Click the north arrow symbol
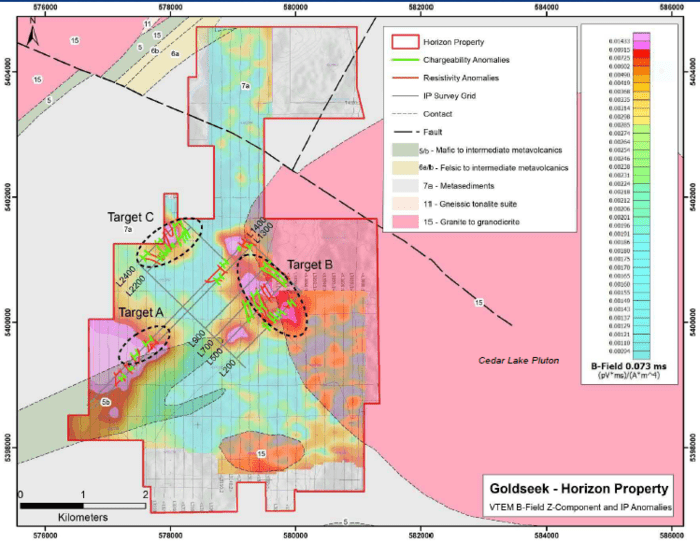Viewport: 700px width, 543px height. 33,32
